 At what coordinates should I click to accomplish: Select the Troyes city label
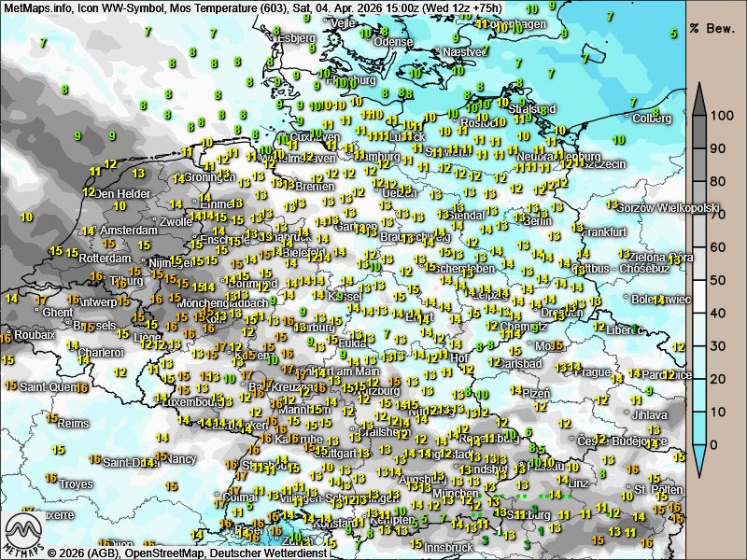coord(76,484)
